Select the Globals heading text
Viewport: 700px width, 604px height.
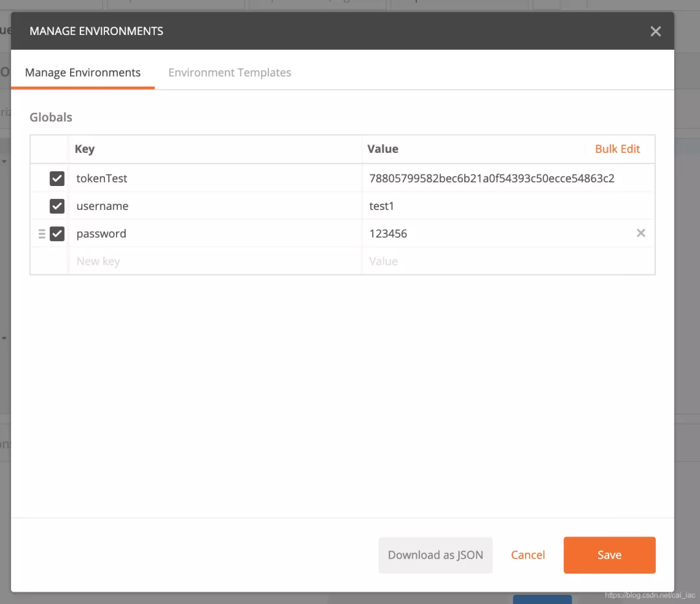(x=51, y=117)
